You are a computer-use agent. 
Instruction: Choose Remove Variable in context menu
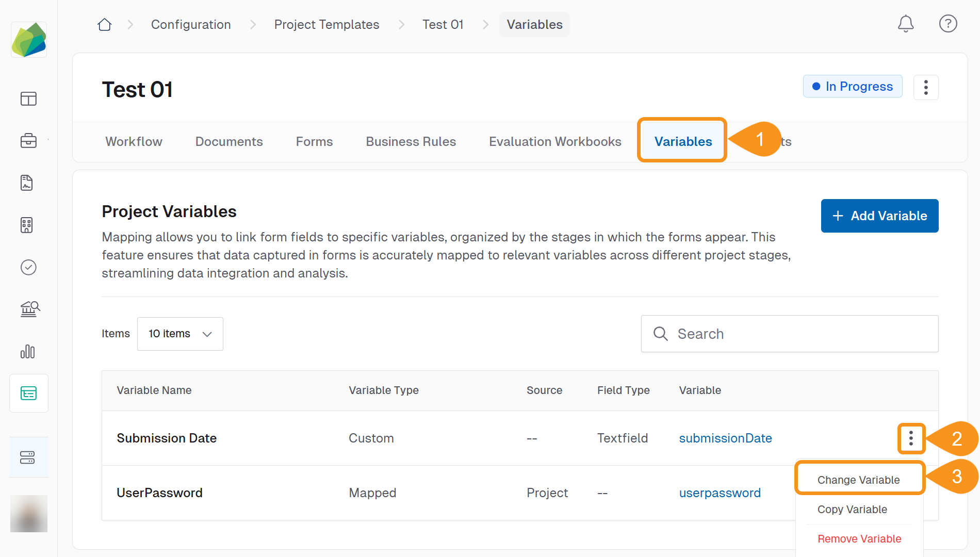tap(859, 538)
